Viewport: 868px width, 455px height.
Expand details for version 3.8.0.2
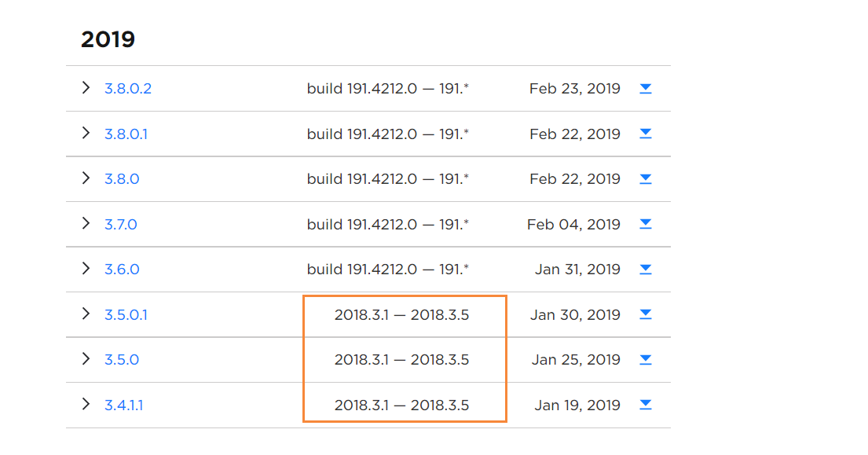86,88
